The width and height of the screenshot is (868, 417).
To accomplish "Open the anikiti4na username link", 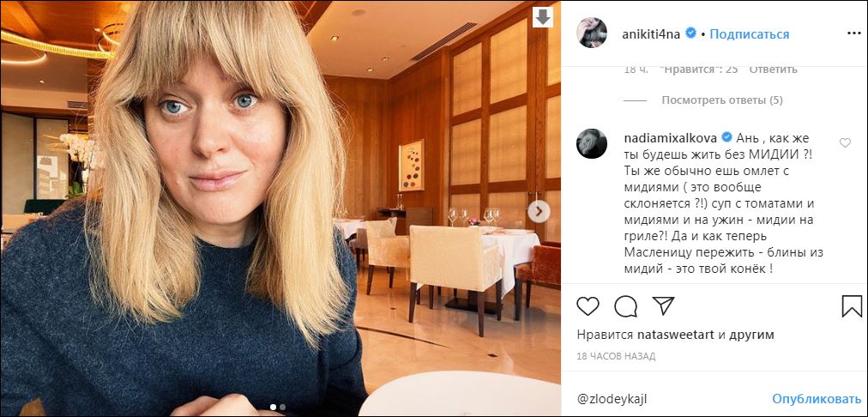I will 650,34.
